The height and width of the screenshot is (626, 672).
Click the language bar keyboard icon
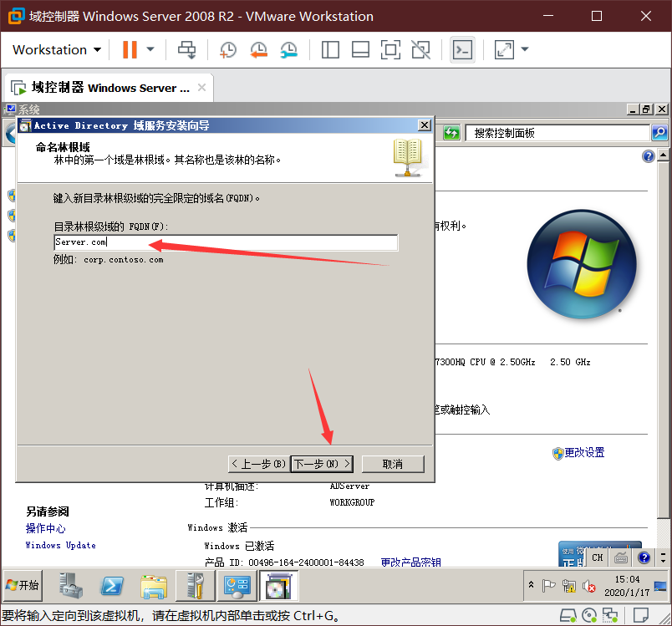[621, 557]
